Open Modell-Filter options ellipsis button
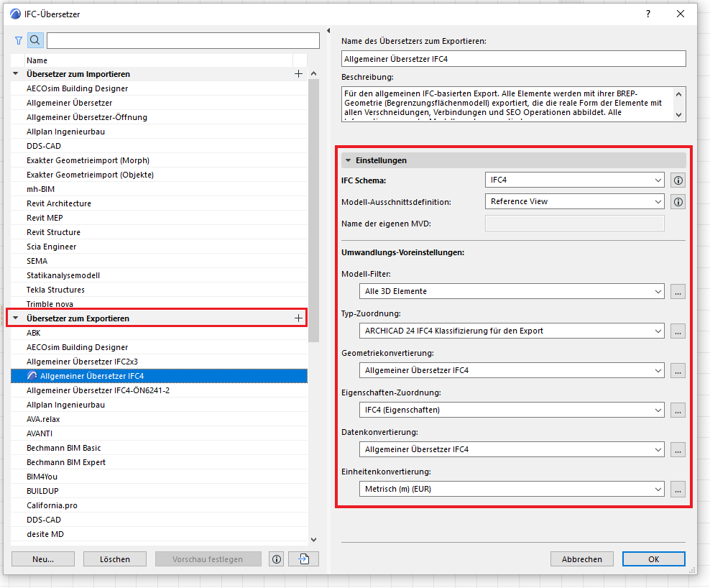This screenshot has width=710, height=588. click(678, 292)
